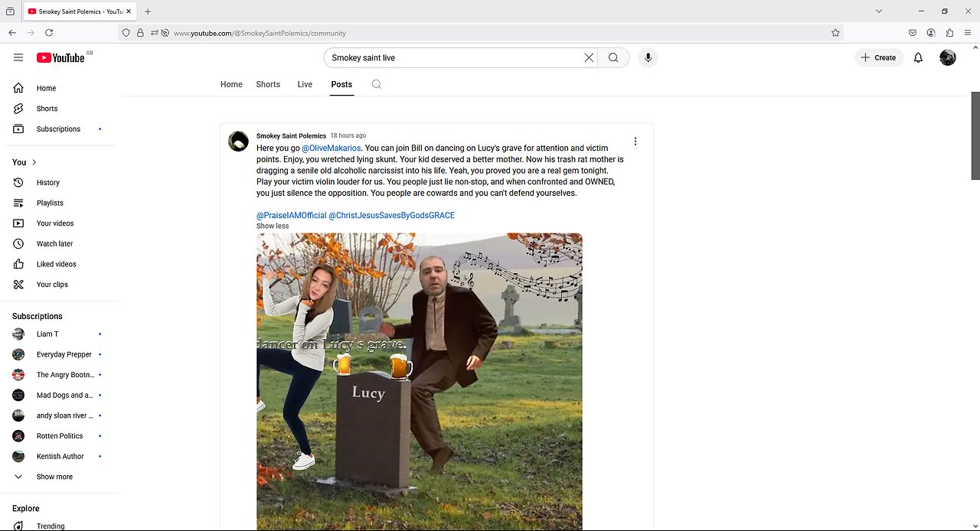Open the 18 hours ago timestamp
This screenshot has height=531, width=980.
pyautogui.click(x=348, y=136)
